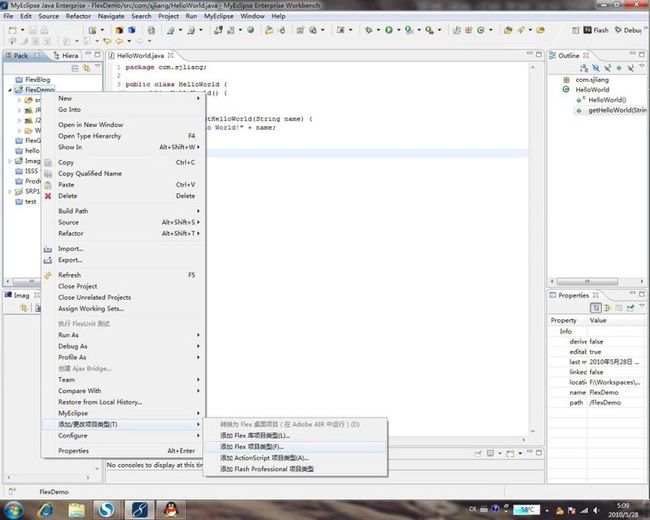650x520 pixels.
Task: Switch to the Debug perspective
Action: tap(628, 30)
